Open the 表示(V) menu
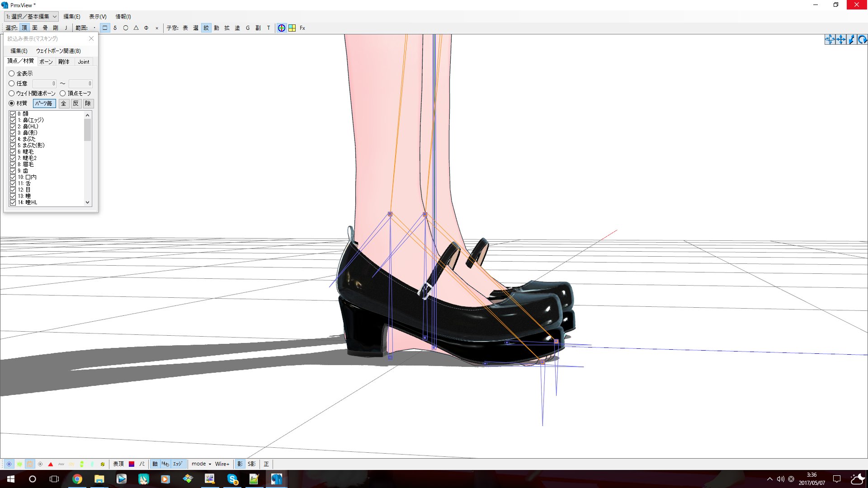The image size is (868, 488). tap(98, 17)
